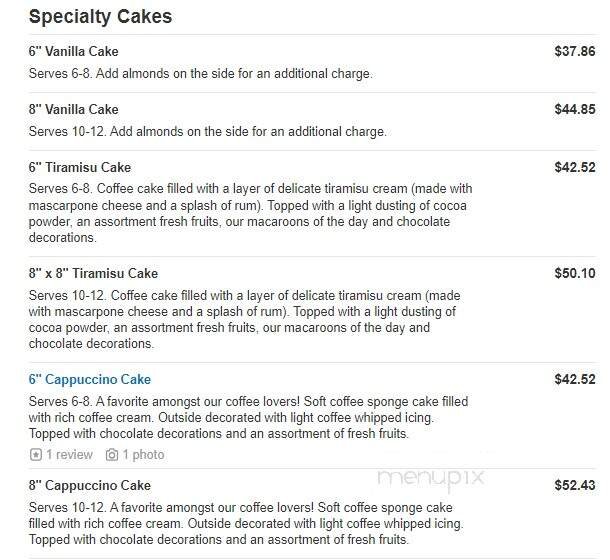Click the star review icon

point(36,455)
